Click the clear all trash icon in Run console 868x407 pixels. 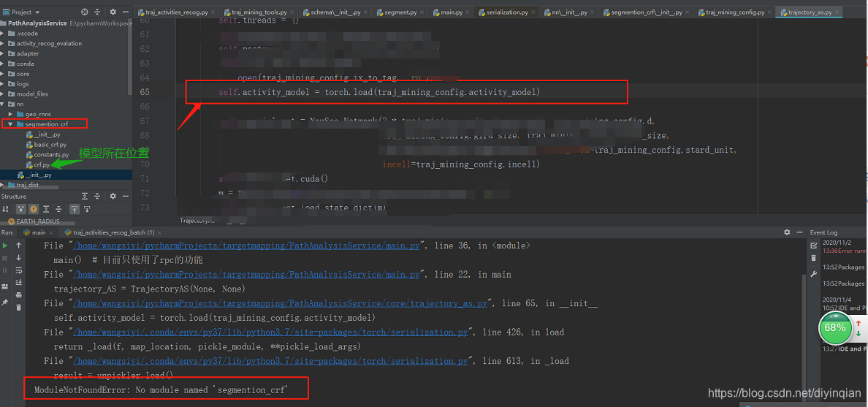click(x=19, y=308)
